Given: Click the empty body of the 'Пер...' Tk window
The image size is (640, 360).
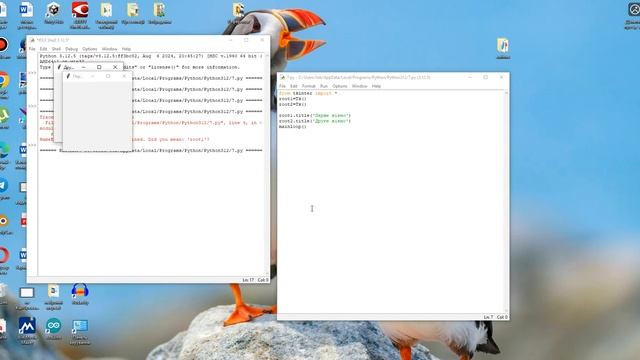Looking at the screenshot, I should click(97, 115).
